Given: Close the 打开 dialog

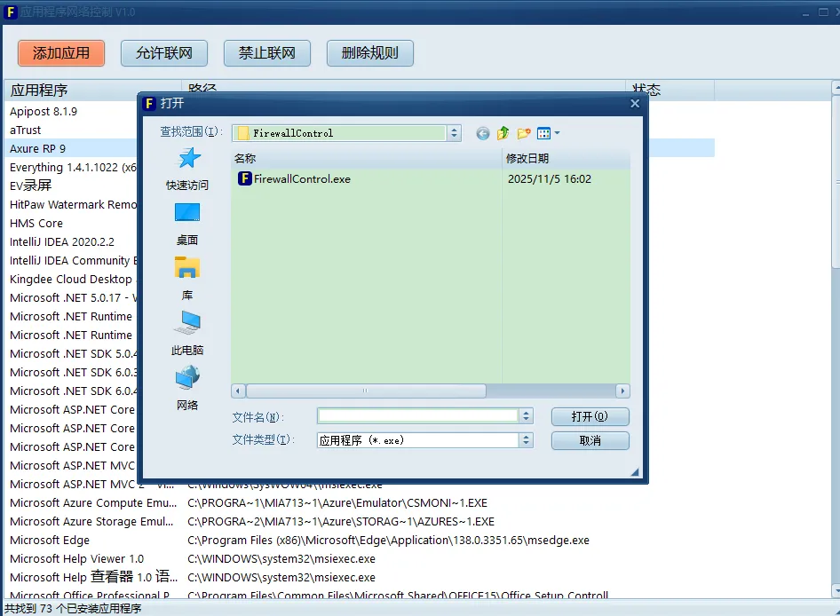Looking at the screenshot, I should 635,103.
